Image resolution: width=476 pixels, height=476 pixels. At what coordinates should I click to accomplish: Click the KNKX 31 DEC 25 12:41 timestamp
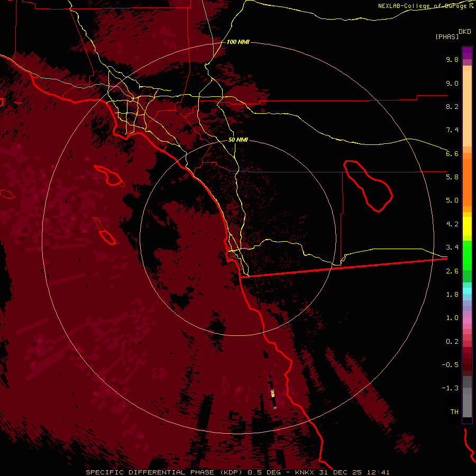coord(342,472)
